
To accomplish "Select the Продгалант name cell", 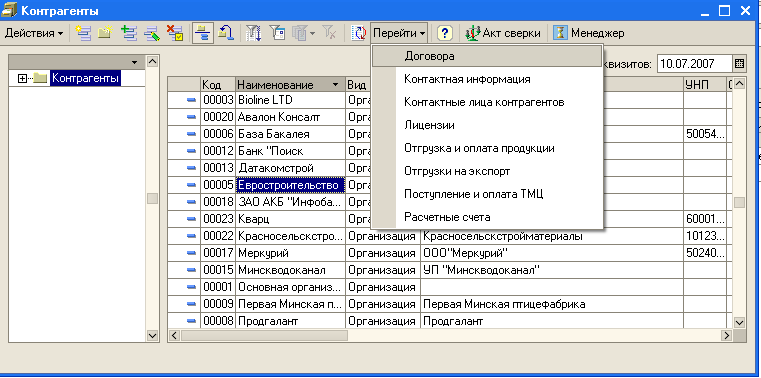I will pos(290,321).
